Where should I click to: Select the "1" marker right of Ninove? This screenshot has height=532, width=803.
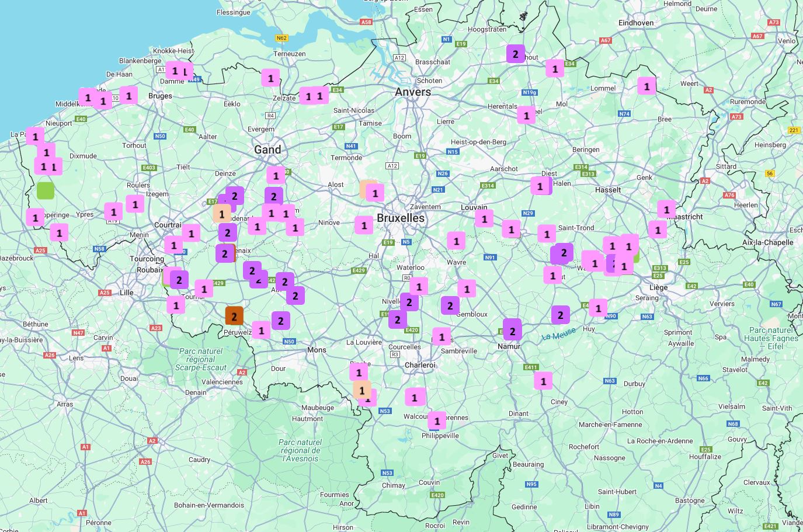[x=364, y=225]
